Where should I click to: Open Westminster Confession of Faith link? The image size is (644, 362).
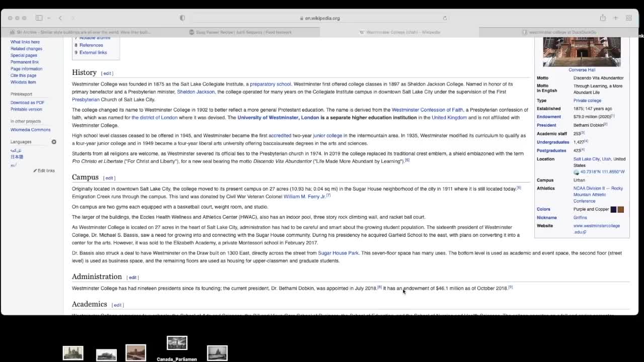[x=427, y=110]
